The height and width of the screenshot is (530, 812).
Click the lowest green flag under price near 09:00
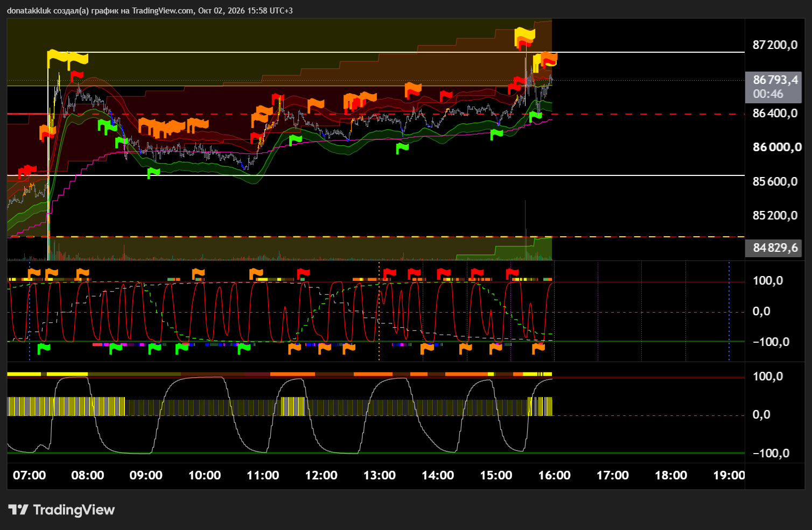153,173
